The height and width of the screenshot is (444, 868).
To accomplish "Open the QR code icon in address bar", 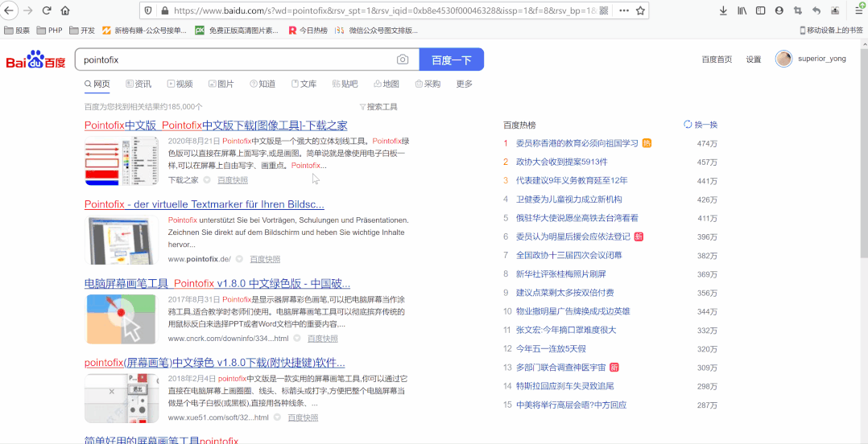I will click(604, 10).
